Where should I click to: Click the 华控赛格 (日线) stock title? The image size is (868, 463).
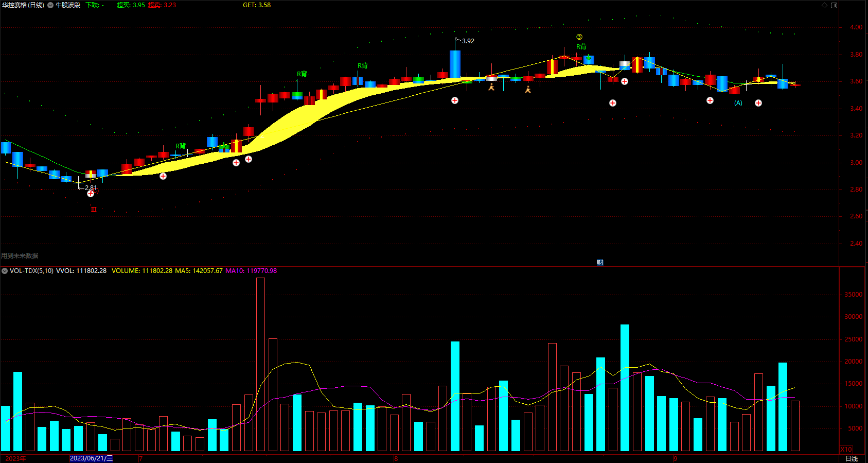point(23,5)
